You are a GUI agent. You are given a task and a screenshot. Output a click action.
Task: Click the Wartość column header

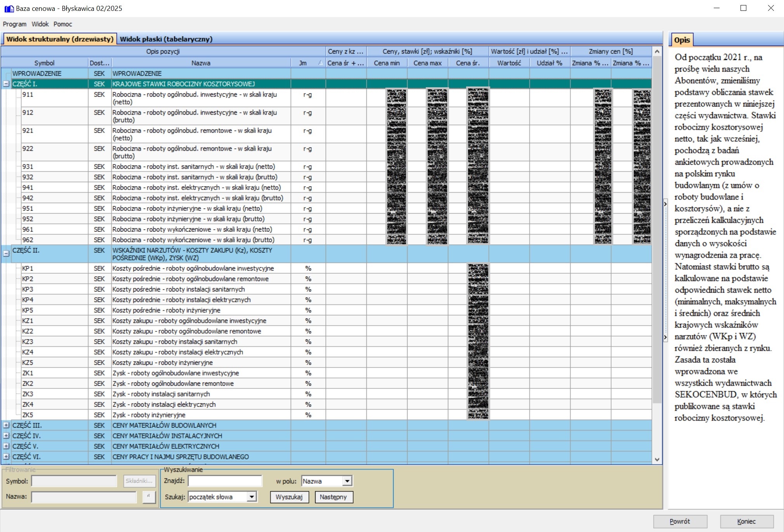click(x=509, y=63)
